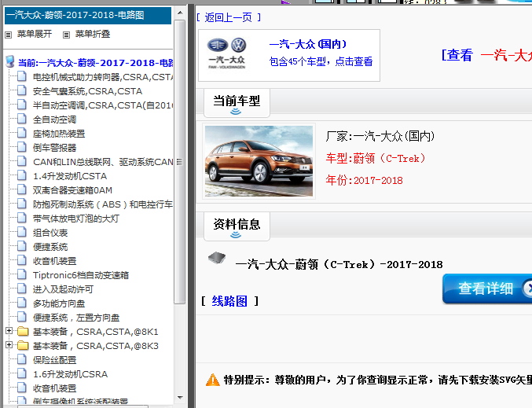Click document icon next to 双离合器变速箱0AM
532x408 pixels.
tap(22, 189)
